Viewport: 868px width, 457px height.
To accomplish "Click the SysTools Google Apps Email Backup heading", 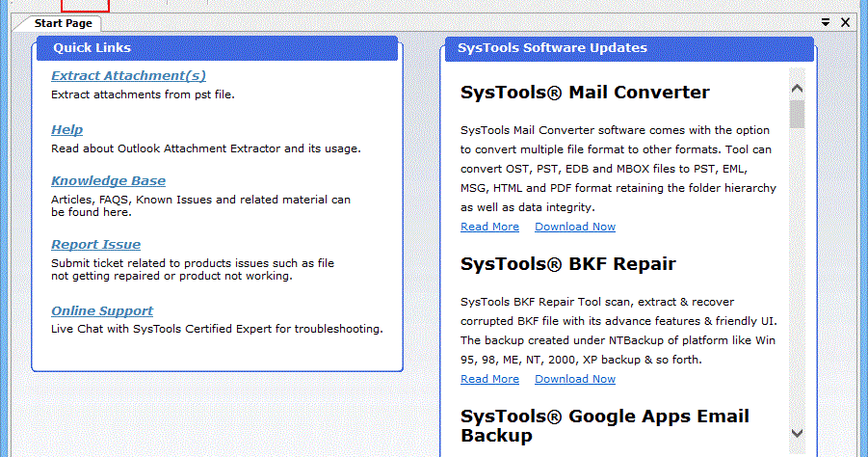I will point(605,425).
